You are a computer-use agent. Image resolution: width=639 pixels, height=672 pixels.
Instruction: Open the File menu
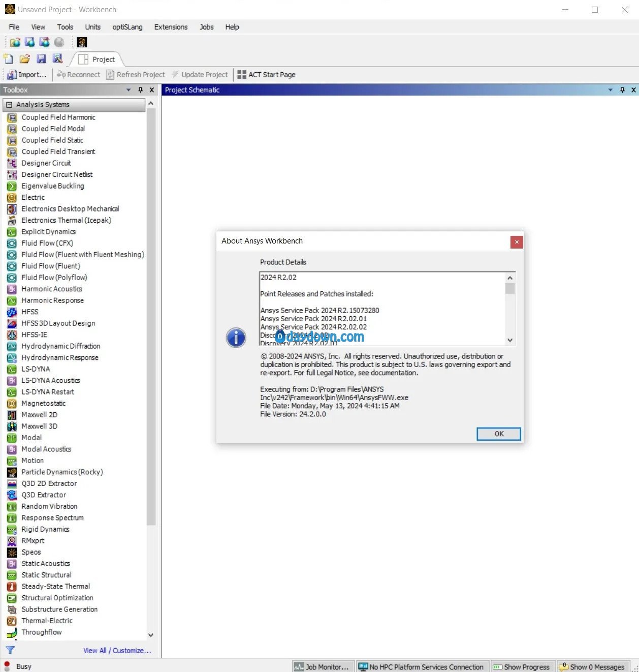(x=14, y=27)
